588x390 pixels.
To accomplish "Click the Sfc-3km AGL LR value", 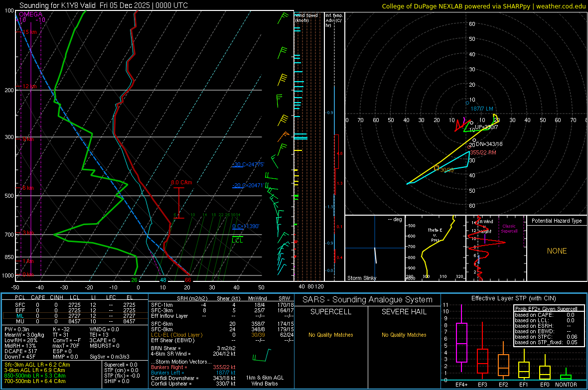I will (37, 365).
